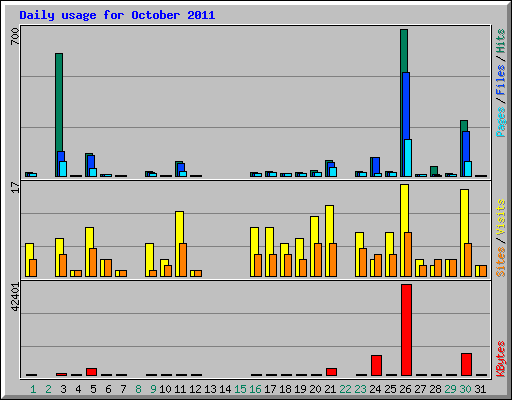
Task: Select day label "1" on the x-axis
Action: 33,389
